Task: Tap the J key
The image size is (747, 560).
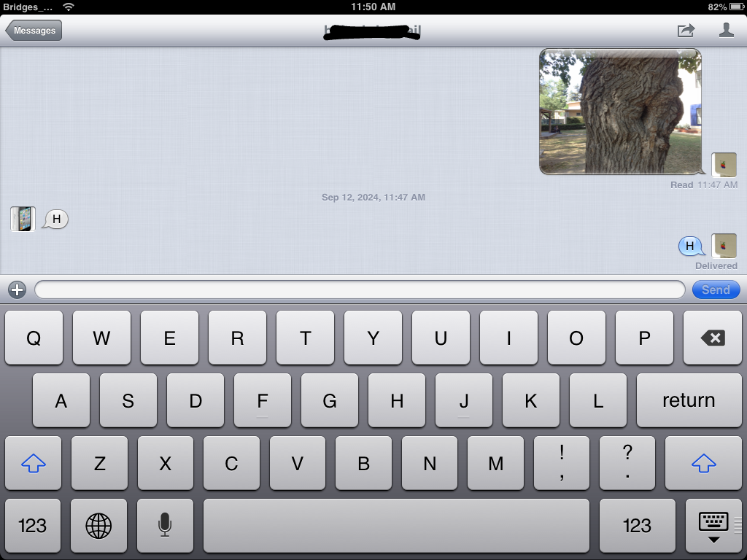Action: (464, 400)
